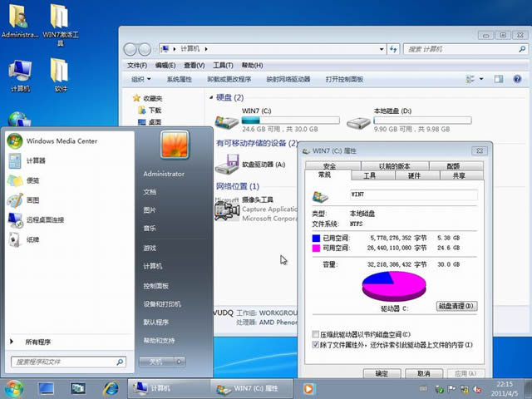Click the 搜索程序和文件 search box
This screenshot has width=532, height=399.
coord(66,362)
